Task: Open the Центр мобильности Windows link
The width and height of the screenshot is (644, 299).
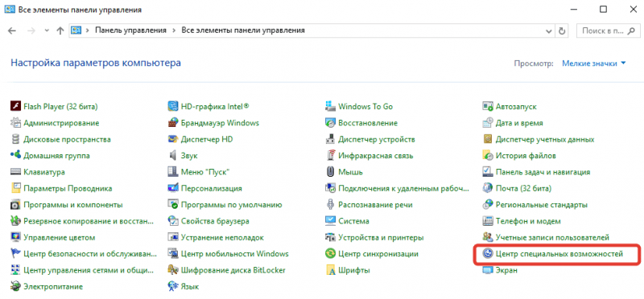Action: coord(235,254)
